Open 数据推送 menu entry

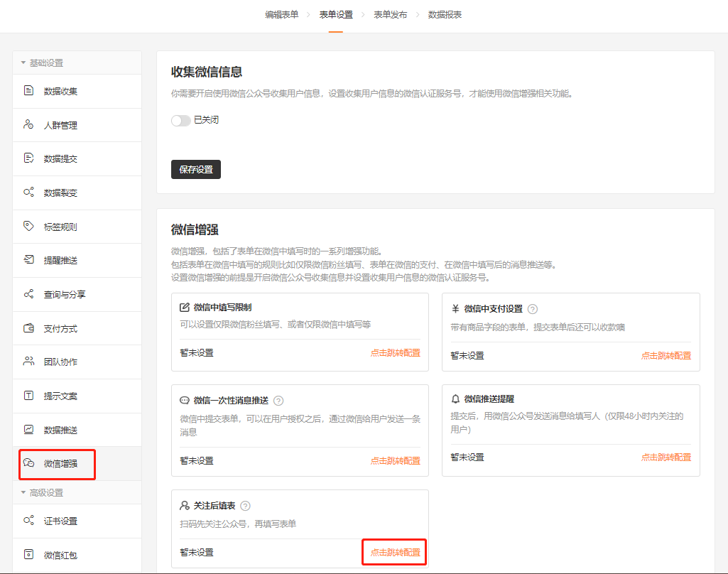coord(77,430)
